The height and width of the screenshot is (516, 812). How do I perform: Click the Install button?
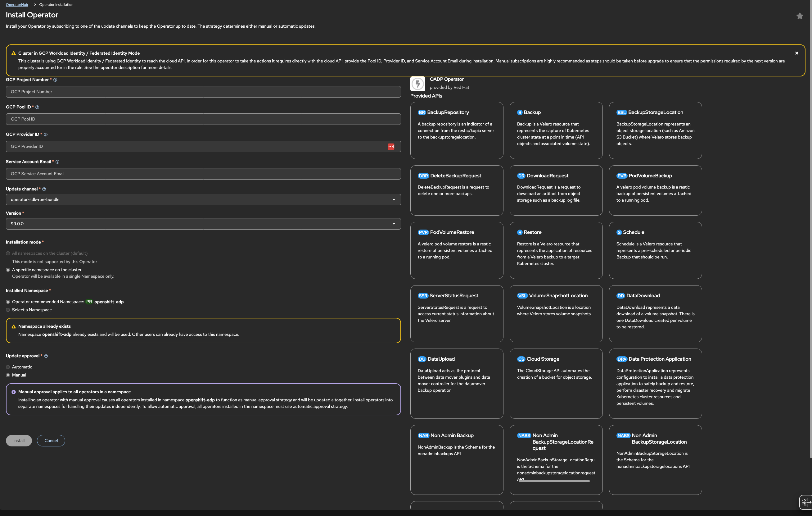click(19, 441)
